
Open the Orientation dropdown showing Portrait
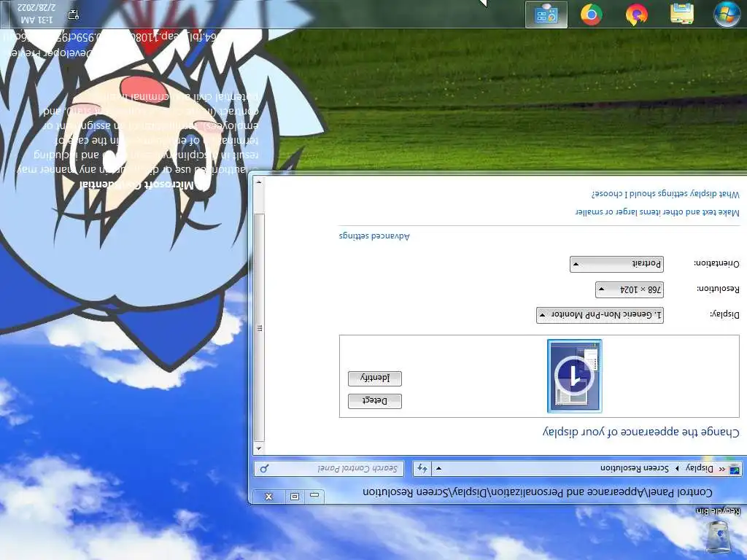[x=616, y=264]
